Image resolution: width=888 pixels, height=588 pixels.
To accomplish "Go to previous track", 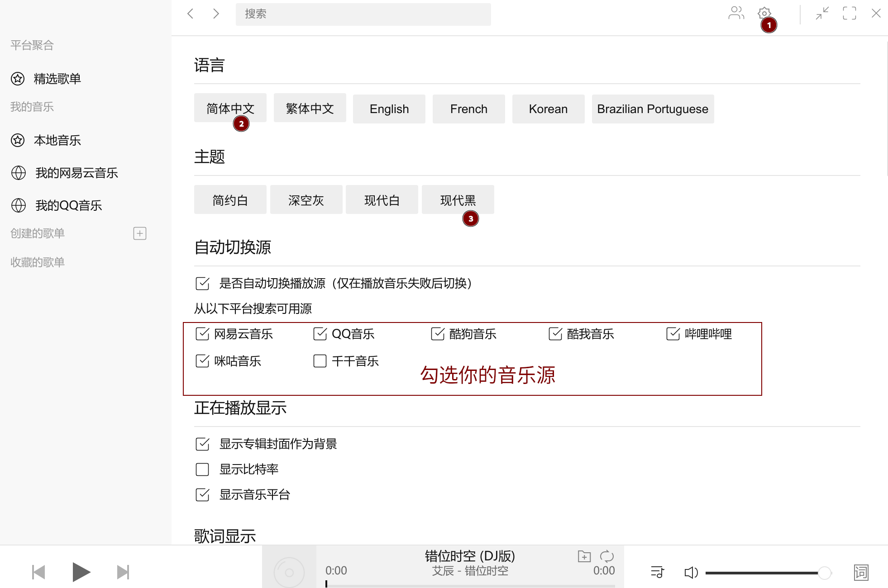I will [38, 572].
